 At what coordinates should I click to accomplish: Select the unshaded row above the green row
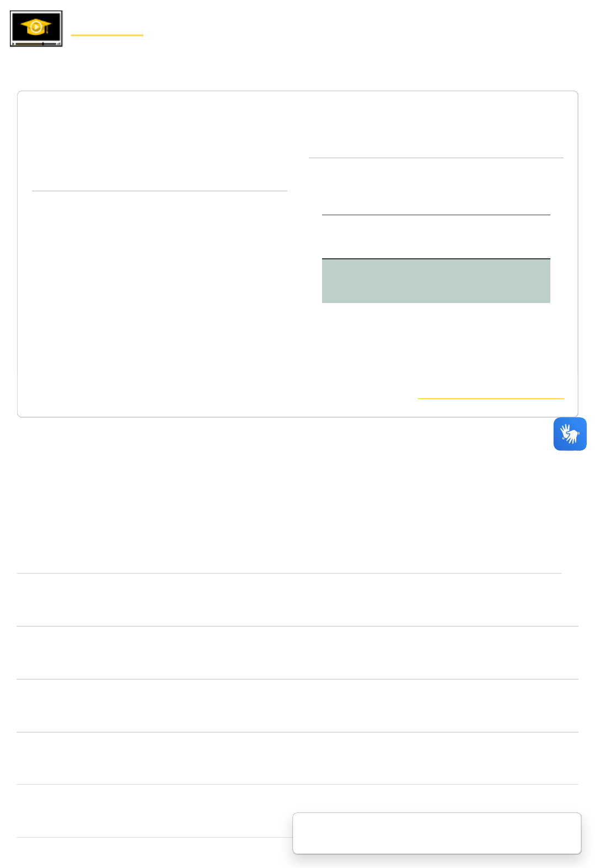(x=436, y=237)
